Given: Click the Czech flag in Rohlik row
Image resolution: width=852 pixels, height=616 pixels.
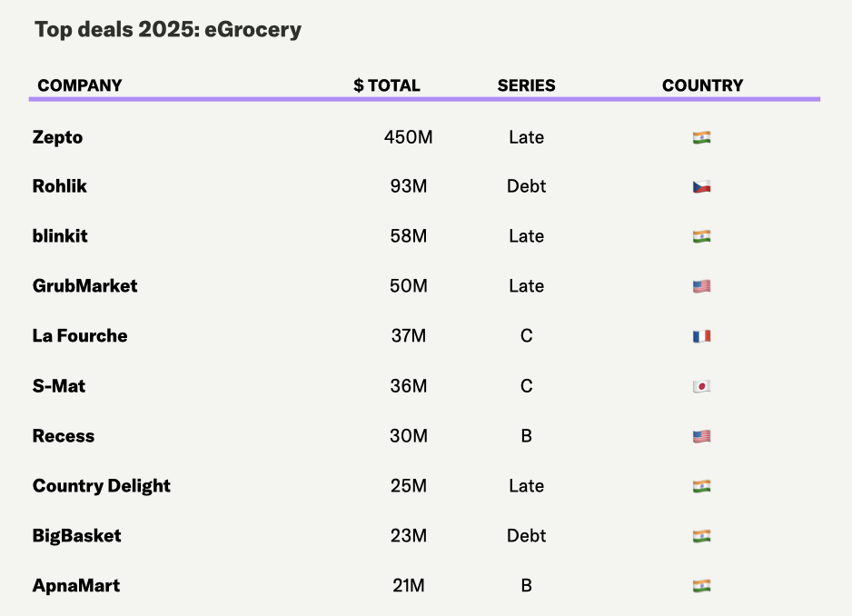Looking at the screenshot, I should pyautogui.click(x=701, y=187).
